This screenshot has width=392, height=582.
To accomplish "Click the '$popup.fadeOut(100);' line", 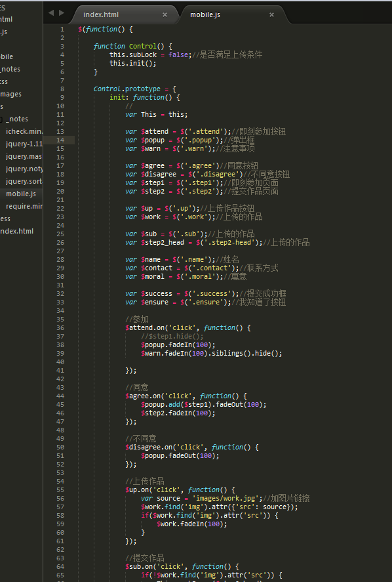I will coord(180,456).
